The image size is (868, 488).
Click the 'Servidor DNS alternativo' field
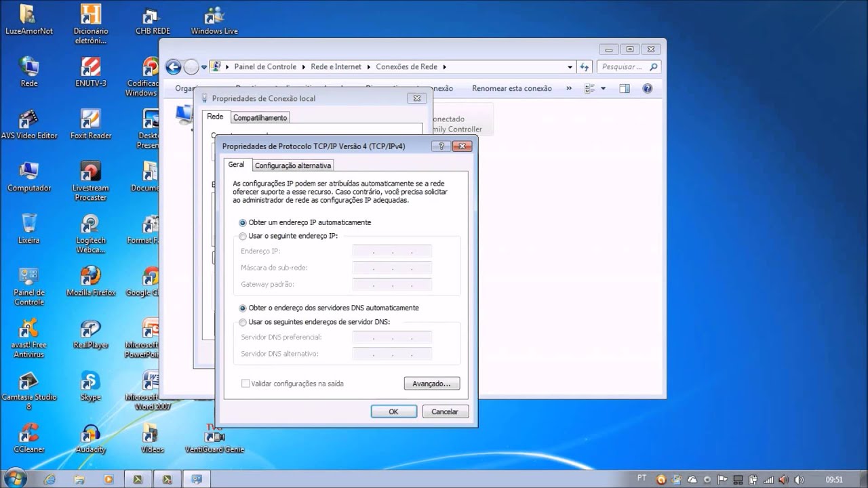coord(392,354)
